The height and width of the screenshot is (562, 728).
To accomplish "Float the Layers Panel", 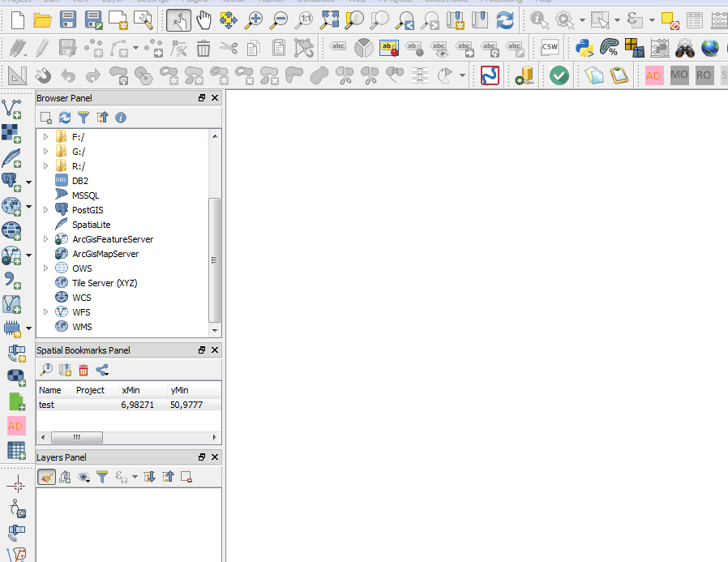I will [x=202, y=457].
